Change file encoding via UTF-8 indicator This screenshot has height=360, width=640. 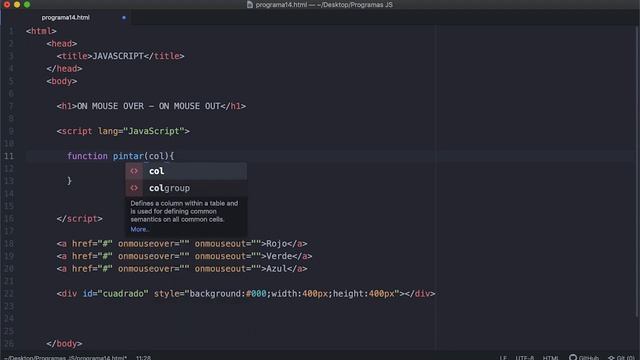pos(524,358)
